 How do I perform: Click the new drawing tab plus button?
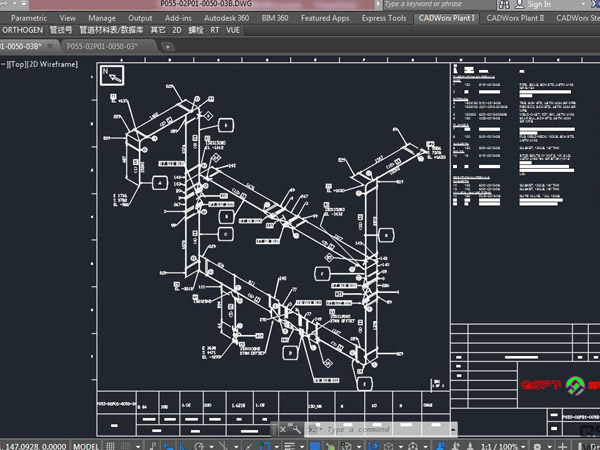click(168, 47)
